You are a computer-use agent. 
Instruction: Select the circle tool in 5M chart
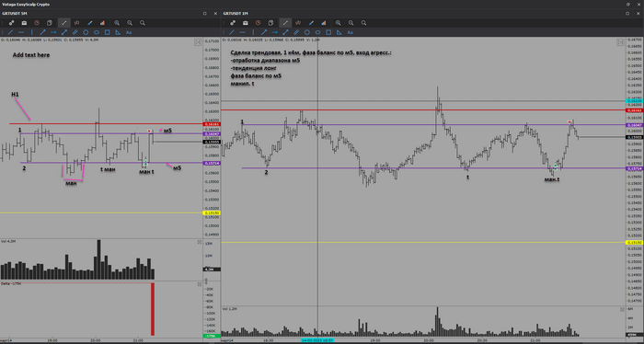pyautogui.click(x=86, y=32)
